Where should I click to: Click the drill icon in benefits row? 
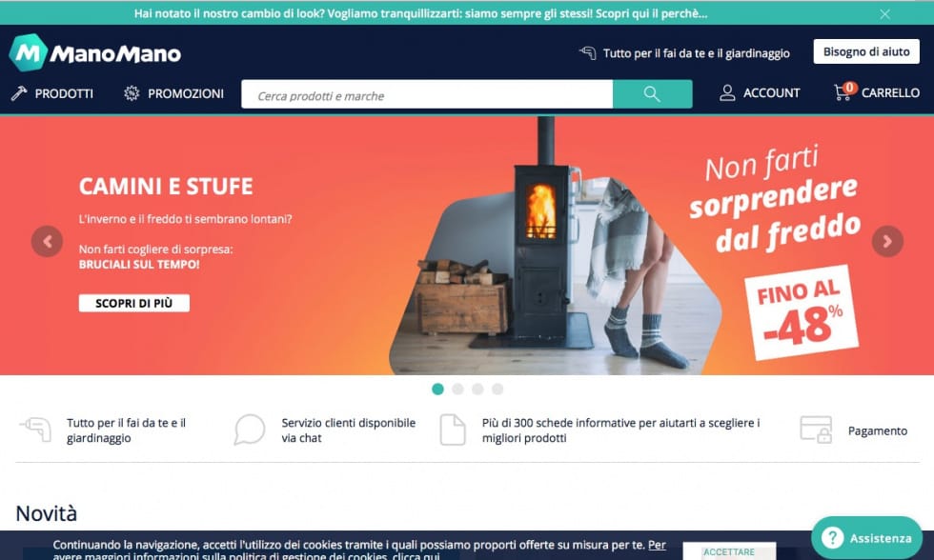[x=36, y=430]
